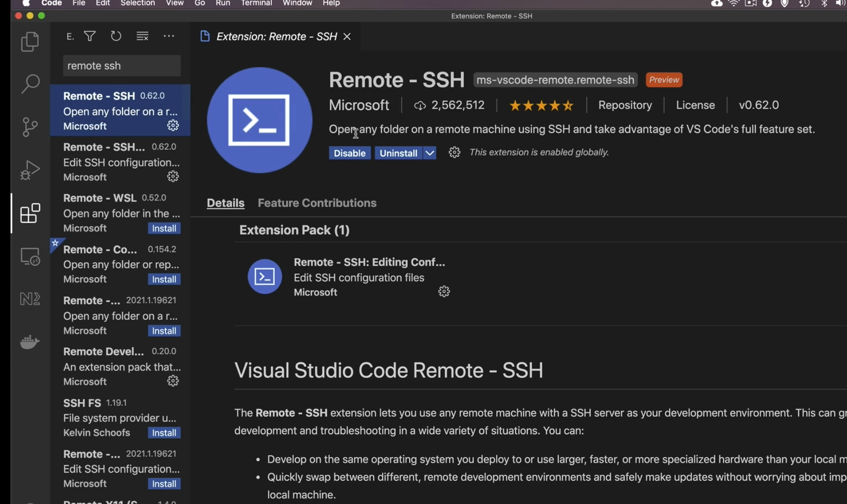Open manage gear for Remote - SSH list item
This screenshot has width=847, height=504.
pos(173,126)
